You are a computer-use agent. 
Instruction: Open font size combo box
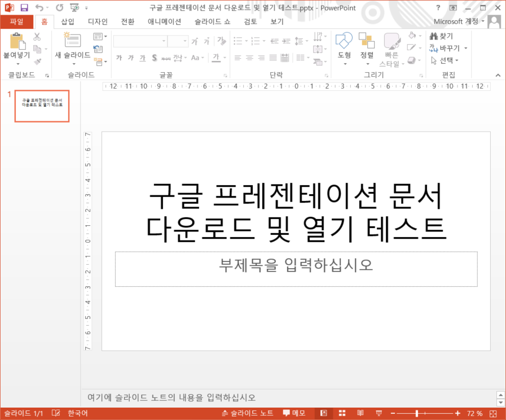[x=178, y=41]
